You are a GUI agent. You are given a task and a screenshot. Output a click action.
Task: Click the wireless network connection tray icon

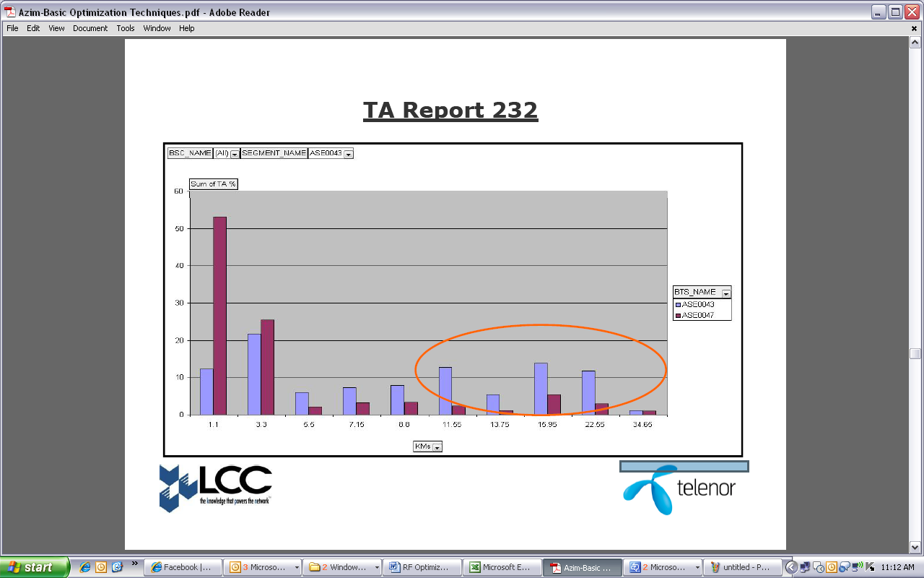pos(856,567)
